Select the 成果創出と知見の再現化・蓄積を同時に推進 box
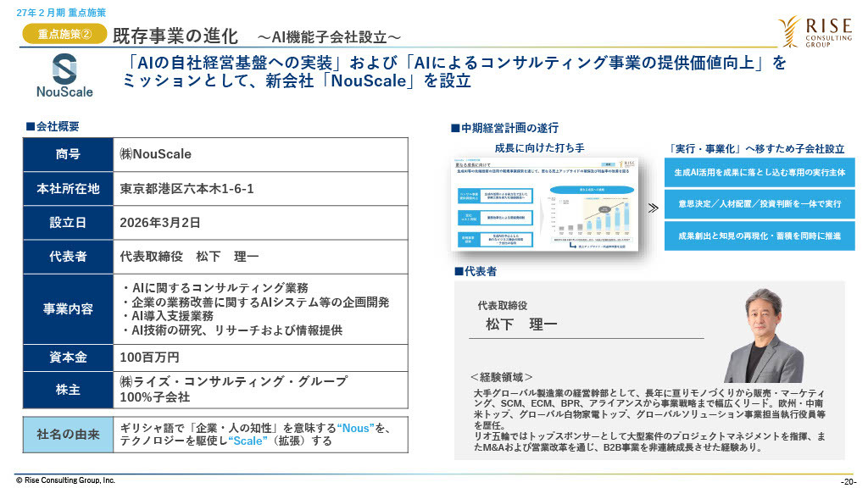The image size is (868, 488). (x=759, y=236)
